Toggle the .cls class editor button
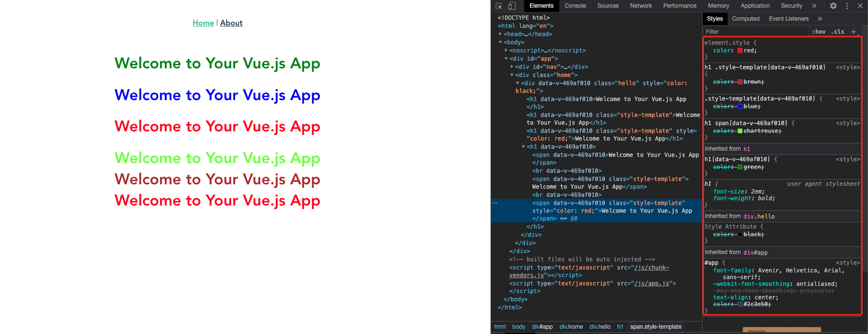Image resolution: width=868 pixels, height=334 pixels. pos(839,32)
